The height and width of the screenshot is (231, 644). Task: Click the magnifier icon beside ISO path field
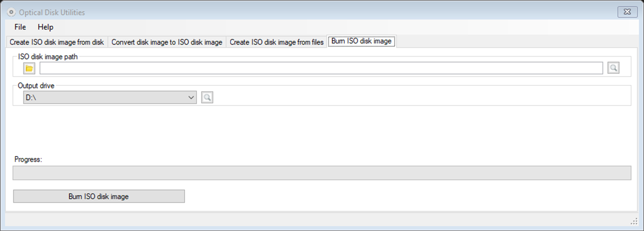(x=613, y=68)
